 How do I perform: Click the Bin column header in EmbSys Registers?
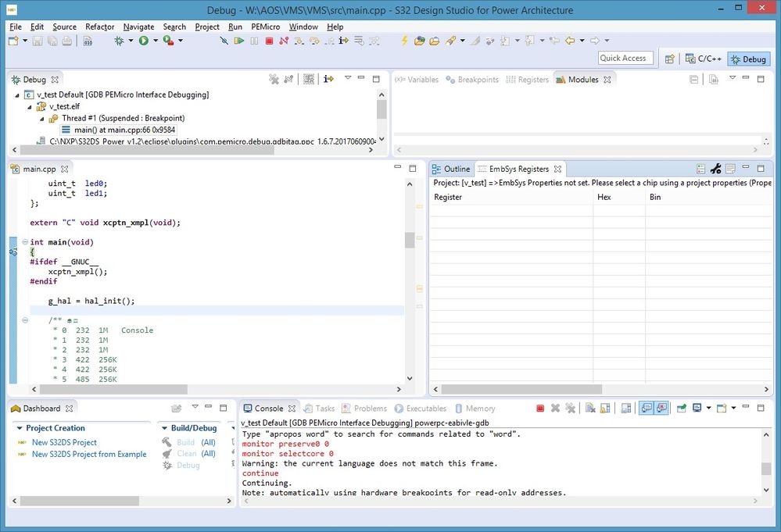655,197
